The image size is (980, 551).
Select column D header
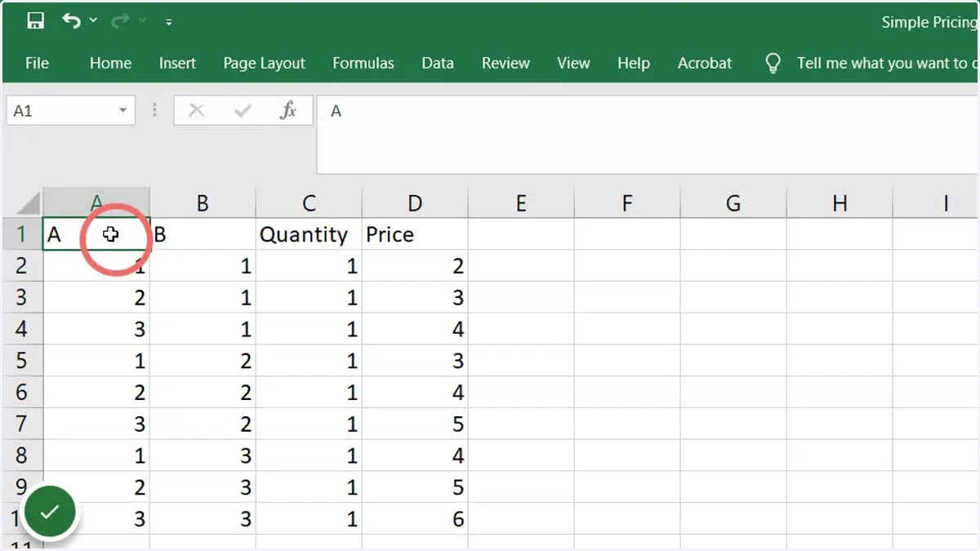coord(415,203)
